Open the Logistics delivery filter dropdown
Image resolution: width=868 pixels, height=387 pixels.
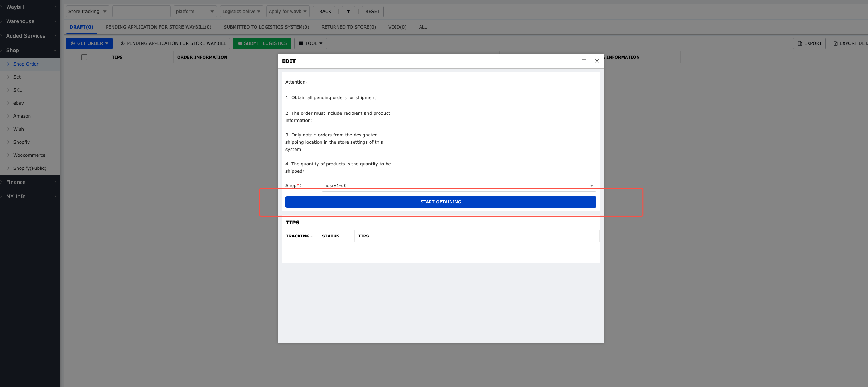click(x=241, y=11)
